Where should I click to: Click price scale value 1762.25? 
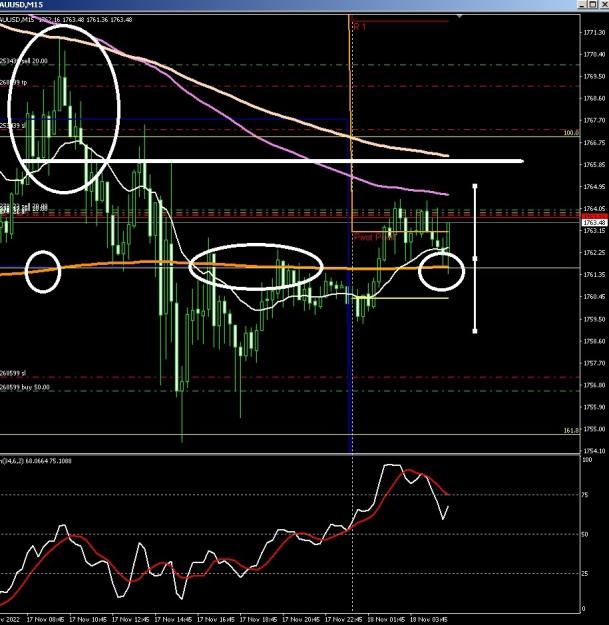coord(594,253)
